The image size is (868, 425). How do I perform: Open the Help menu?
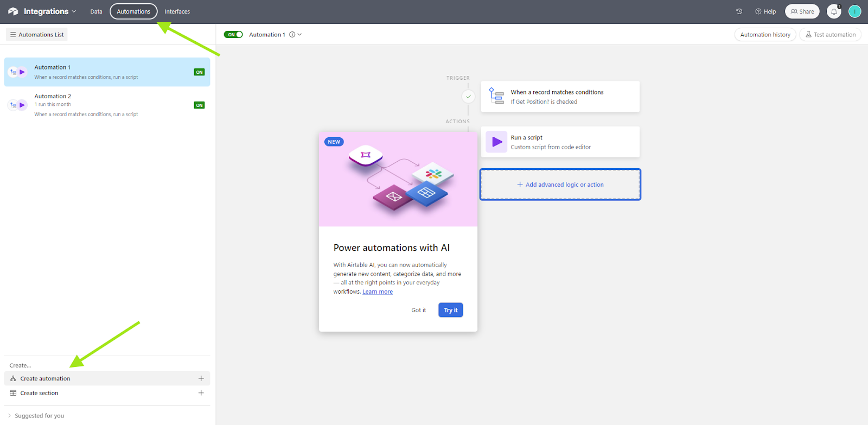click(x=765, y=11)
